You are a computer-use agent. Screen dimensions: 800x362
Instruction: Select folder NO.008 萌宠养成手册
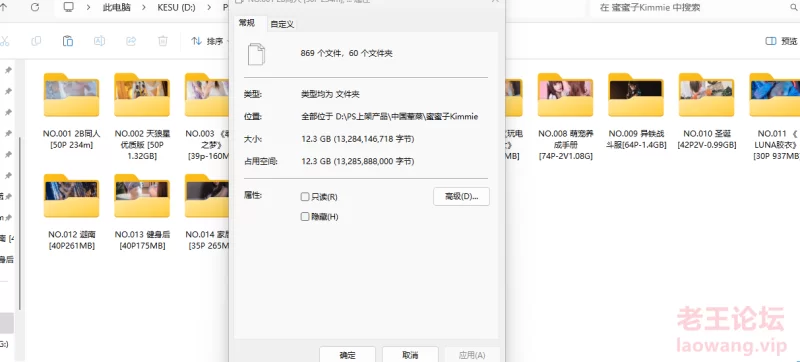pos(565,116)
